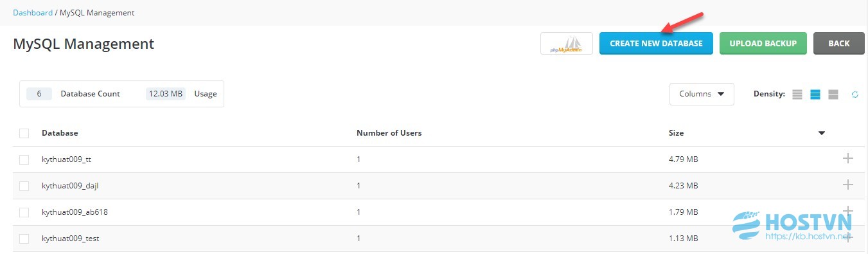Sort by Number of Users column

(389, 133)
